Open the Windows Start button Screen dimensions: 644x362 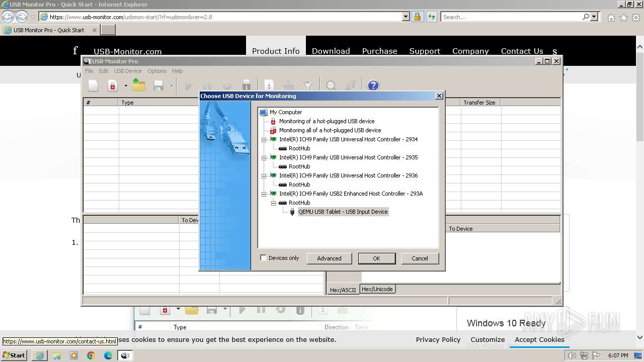pos(14,355)
